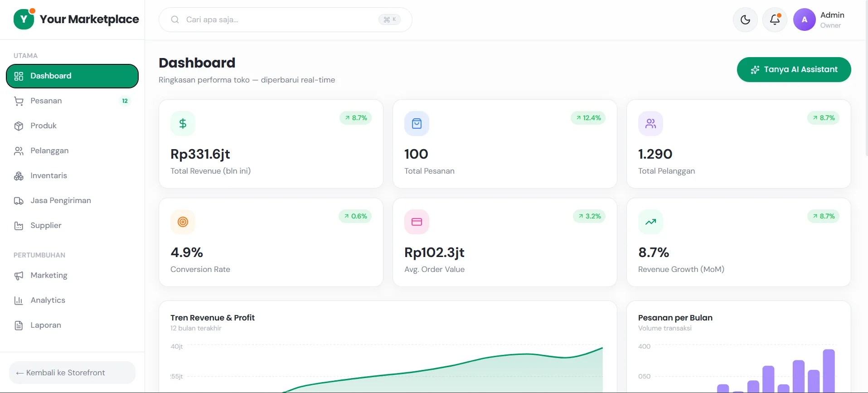Click the dollar icon on revenue card
Screen dimensions: 868x393
click(x=183, y=123)
